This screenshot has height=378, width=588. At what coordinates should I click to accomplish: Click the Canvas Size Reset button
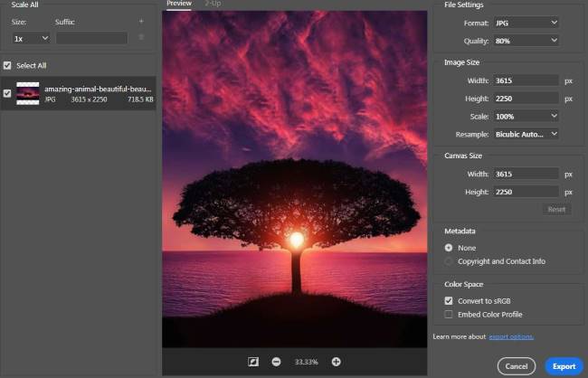point(556,209)
